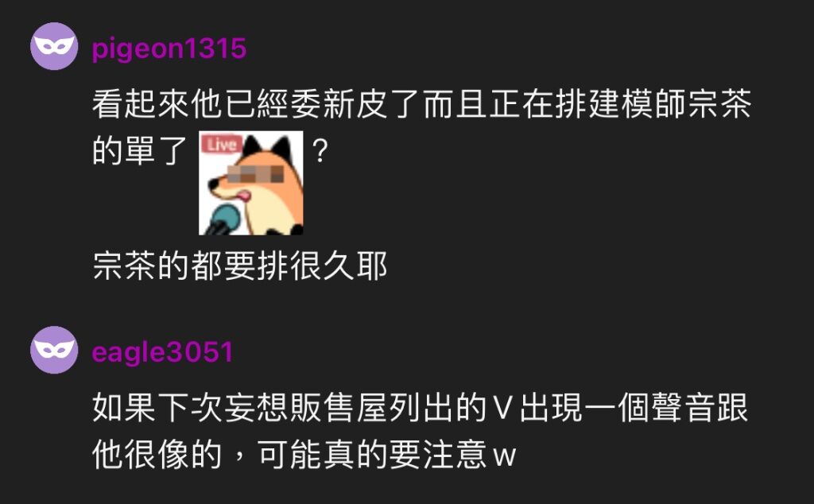Click the text 宗茶的都要排很久耶
Image resolution: width=814 pixels, height=504 pixels.
240,266
